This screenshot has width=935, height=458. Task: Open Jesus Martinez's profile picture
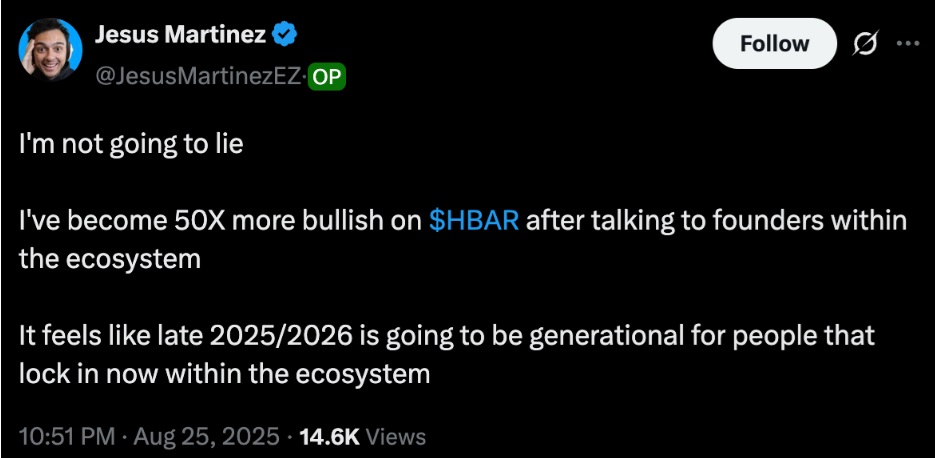[50, 52]
